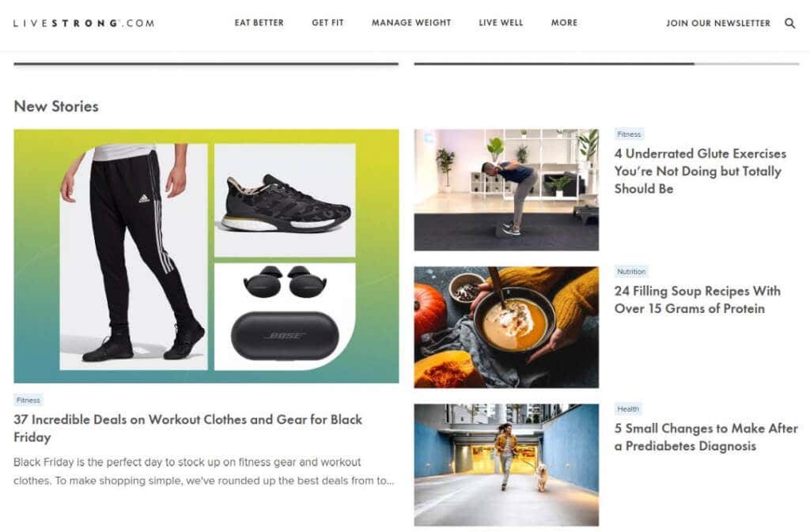
Task: Click the Nutrition category tag
Action: pos(631,271)
